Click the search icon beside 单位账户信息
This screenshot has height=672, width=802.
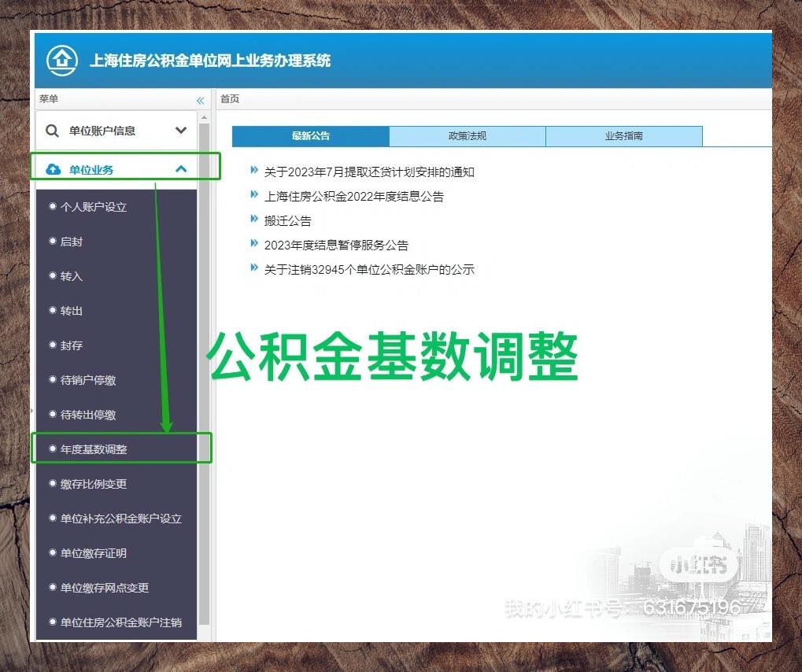tap(52, 131)
